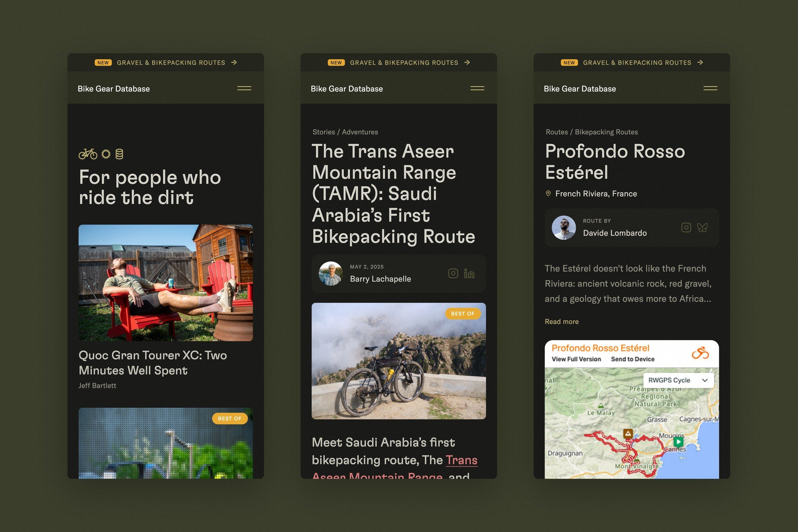
Task: Open hamburger menu in left phone mockup
Action: click(244, 88)
